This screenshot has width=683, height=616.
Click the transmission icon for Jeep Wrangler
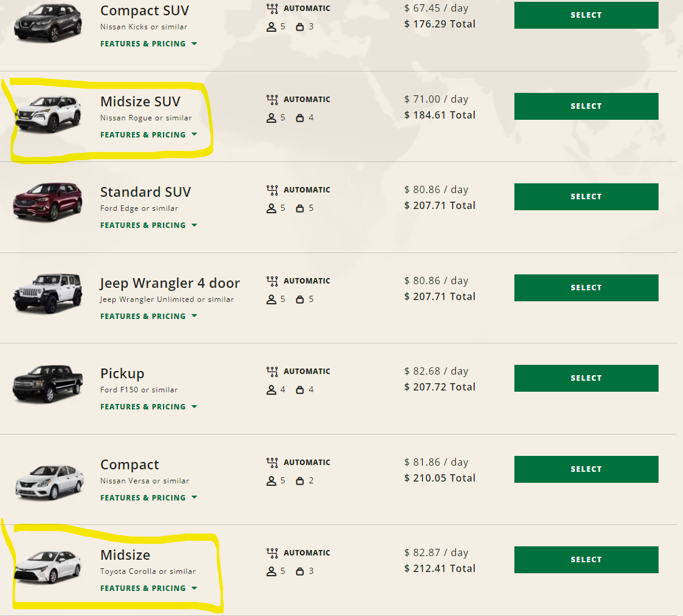[272, 281]
